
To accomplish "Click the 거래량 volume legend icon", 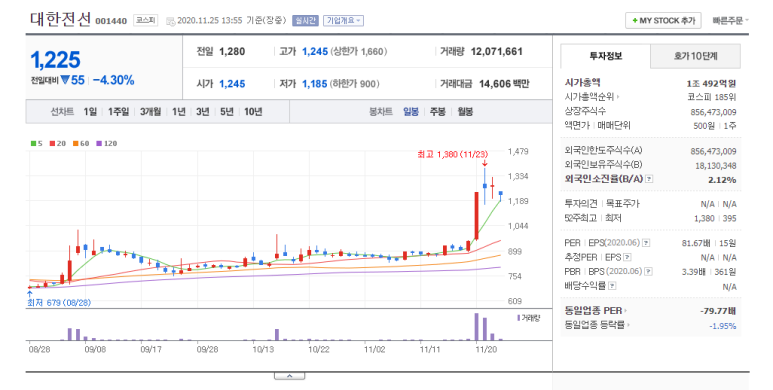I will (519, 318).
